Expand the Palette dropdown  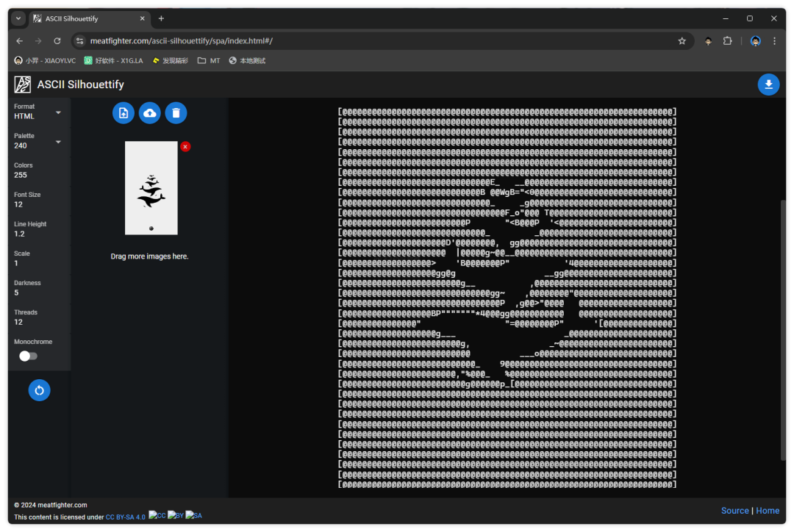point(37,141)
